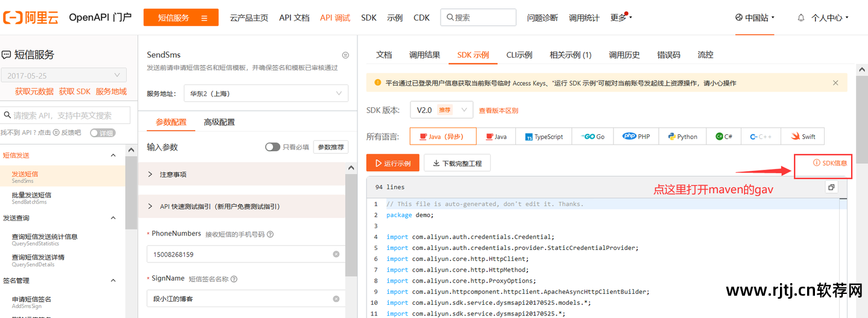
Task: Click the 下载完整工程 button
Action: coord(457,163)
